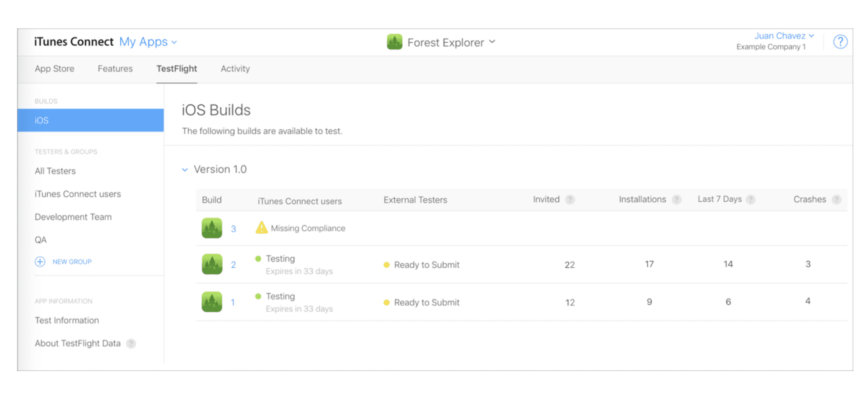Click the build 1 app icon
The width and height of the screenshot is (868, 406).
[x=212, y=302]
